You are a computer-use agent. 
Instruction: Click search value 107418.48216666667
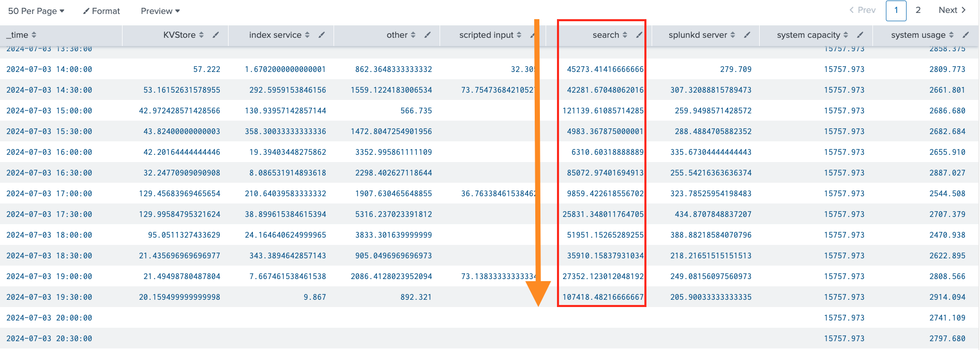[603, 297]
